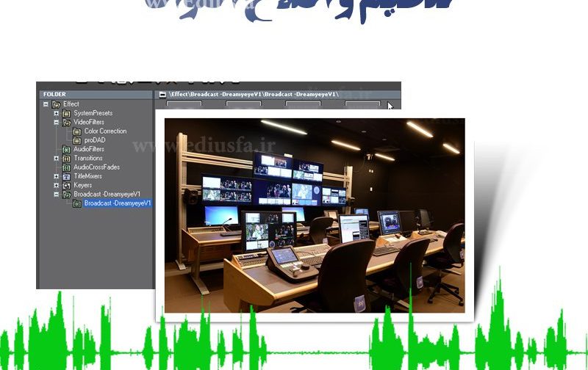588x370 pixels.
Task: Click the Color Correction folder icon
Action: click(77, 131)
